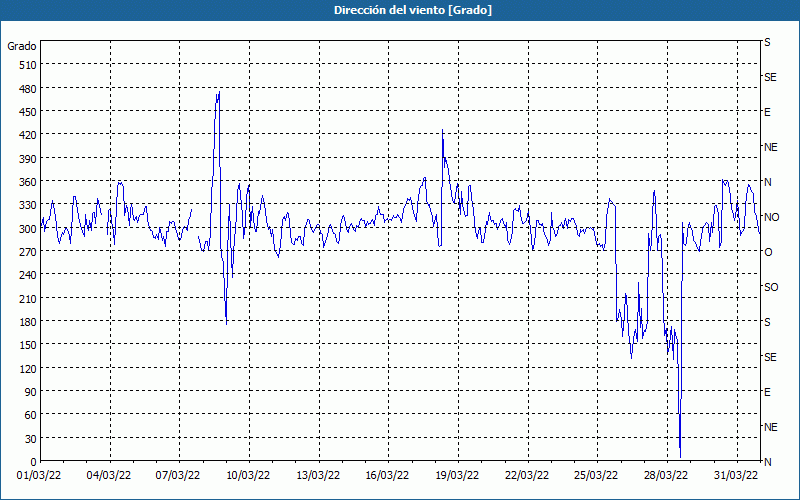Select date label 31/03/22
This screenshot has width=800, height=500.
(x=736, y=476)
